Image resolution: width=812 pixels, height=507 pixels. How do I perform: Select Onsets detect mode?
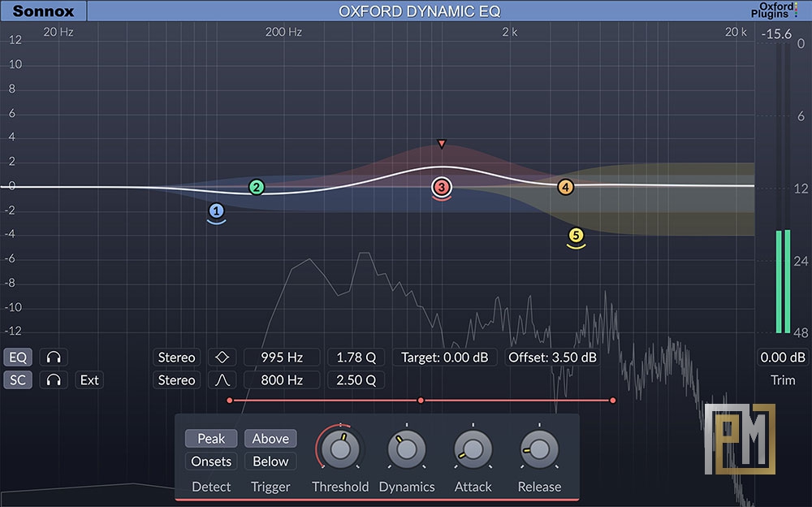pyautogui.click(x=211, y=461)
